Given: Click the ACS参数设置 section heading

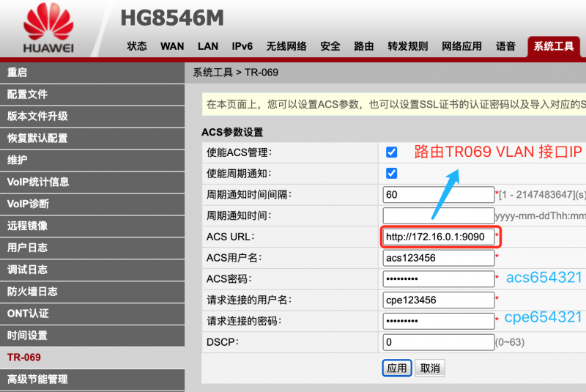Looking at the screenshot, I should click(x=232, y=133).
